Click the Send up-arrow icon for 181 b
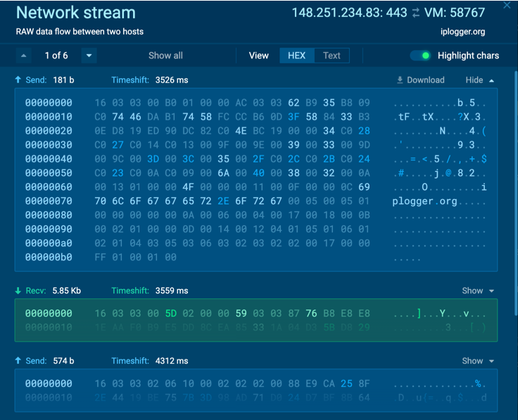 click(18, 79)
